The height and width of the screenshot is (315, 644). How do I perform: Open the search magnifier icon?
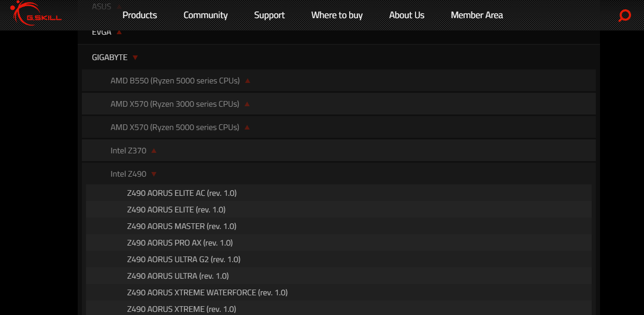coord(624,16)
